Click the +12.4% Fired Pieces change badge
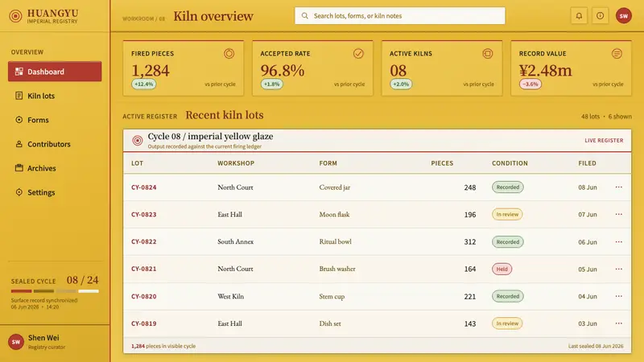Image resolution: width=644 pixels, height=362 pixels. click(144, 84)
